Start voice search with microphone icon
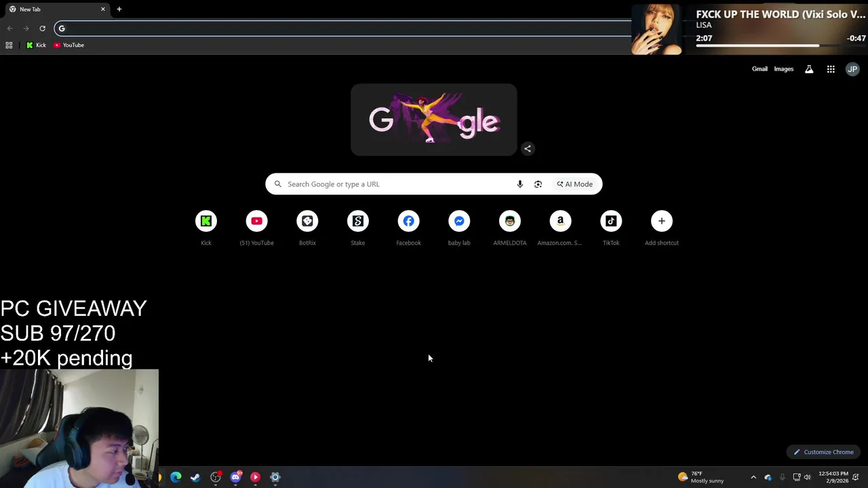This screenshot has width=868, height=488. [520, 184]
